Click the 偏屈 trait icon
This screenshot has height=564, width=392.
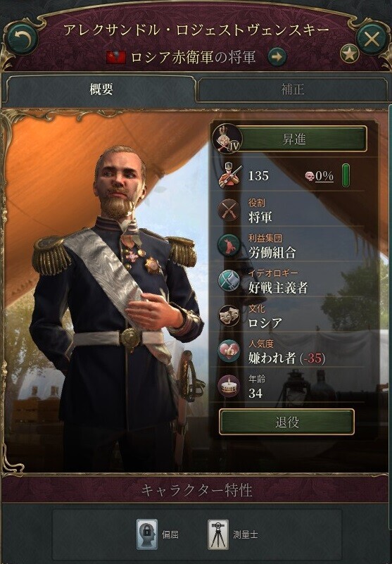(146, 534)
